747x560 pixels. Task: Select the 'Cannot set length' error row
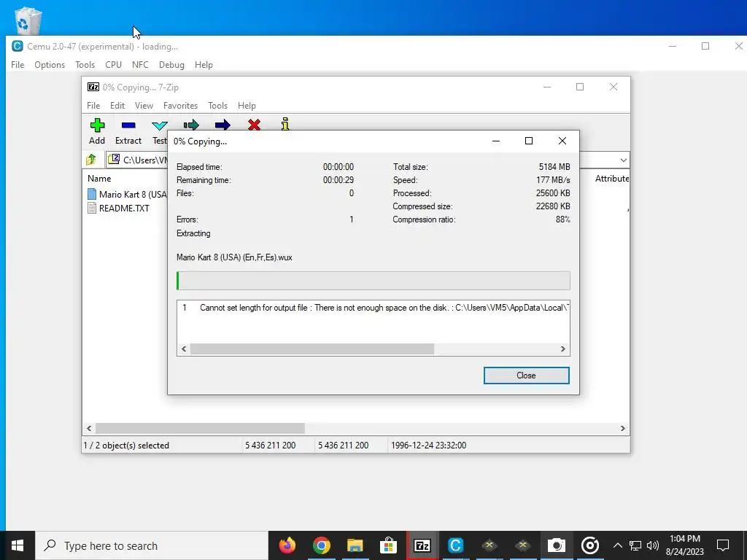pos(373,308)
